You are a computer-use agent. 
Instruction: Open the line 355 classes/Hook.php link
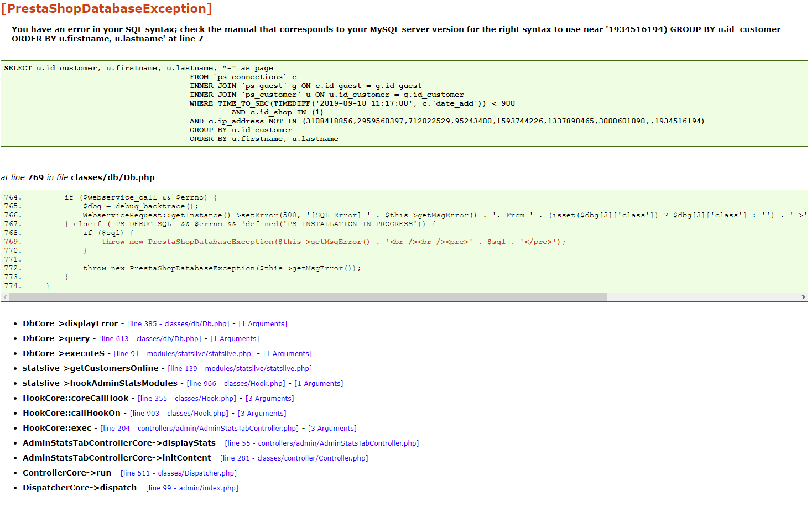coord(187,399)
